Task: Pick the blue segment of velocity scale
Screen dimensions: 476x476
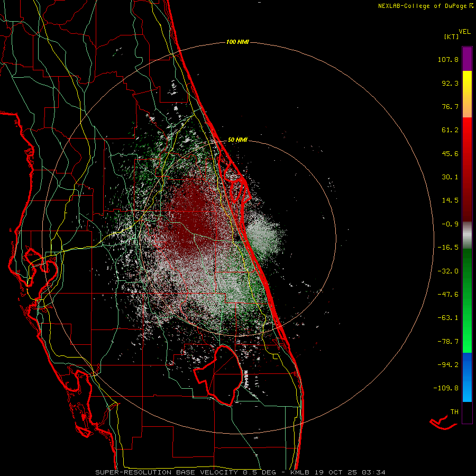Action: [467, 377]
